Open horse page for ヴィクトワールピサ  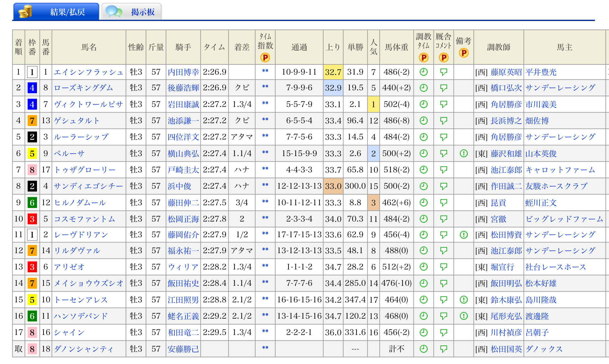point(88,104)
